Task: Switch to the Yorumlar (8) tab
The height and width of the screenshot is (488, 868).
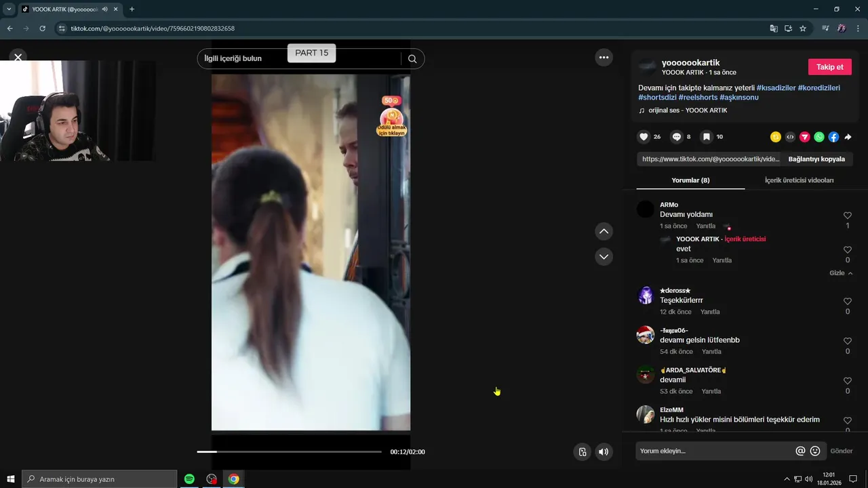Action: point(690,180)
